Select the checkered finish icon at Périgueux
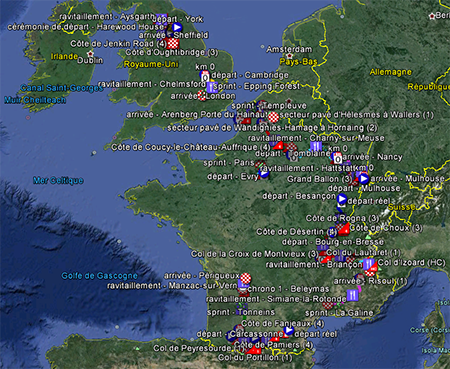The height and width of the screenshot is (369, 450). 245,278
